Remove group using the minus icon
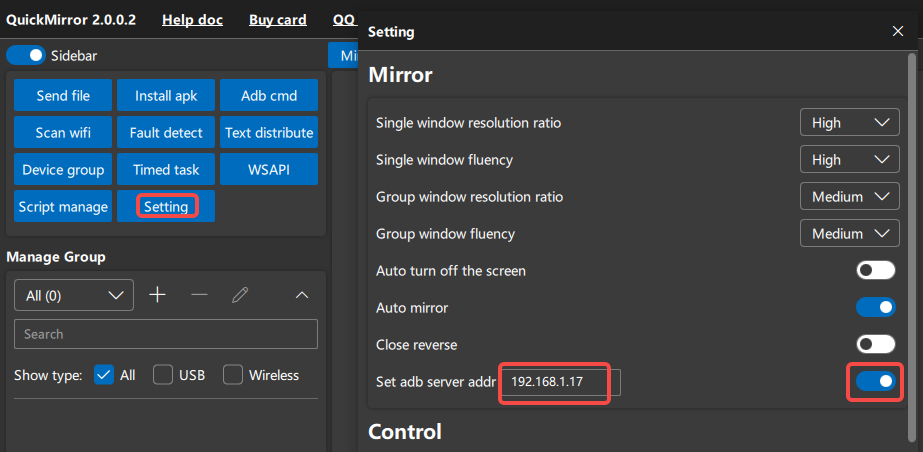 click(200, 295)
